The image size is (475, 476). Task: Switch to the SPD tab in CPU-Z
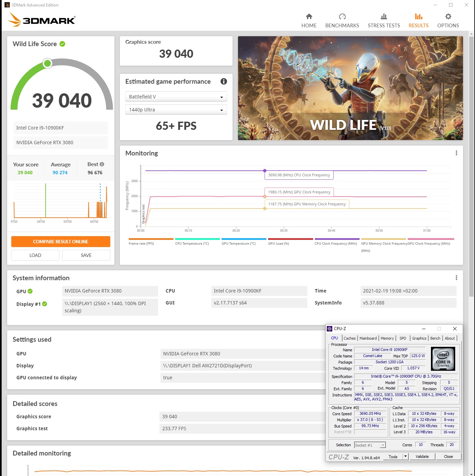(403, 338)
